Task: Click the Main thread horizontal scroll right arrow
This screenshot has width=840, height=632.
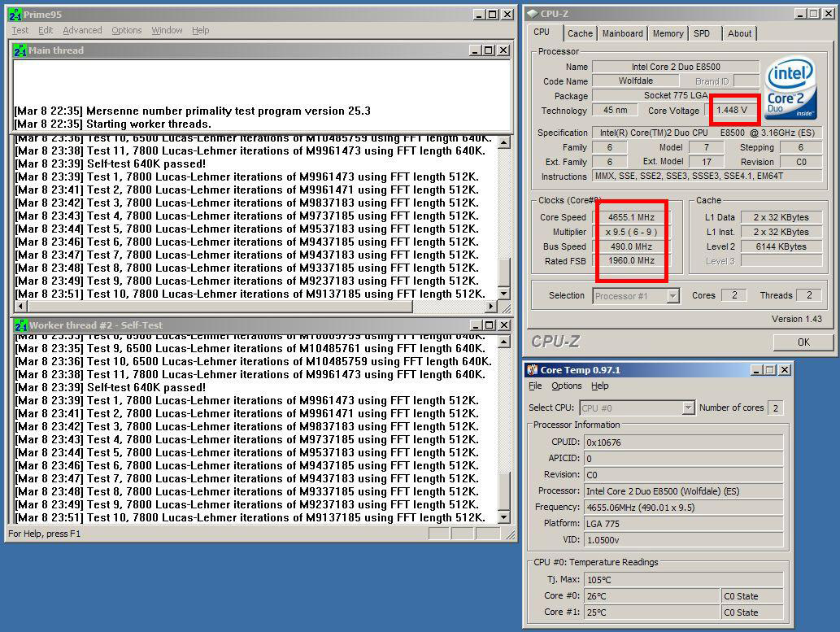Action: click(490, 306)
